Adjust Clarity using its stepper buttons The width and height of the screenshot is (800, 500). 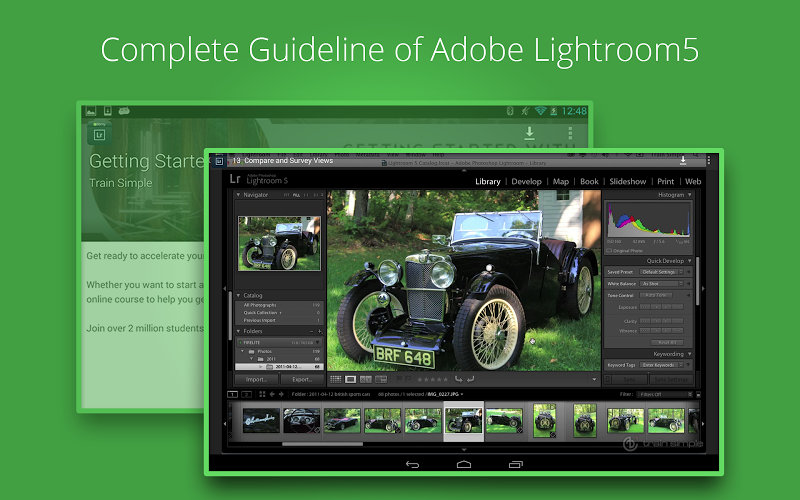(662, 321)
